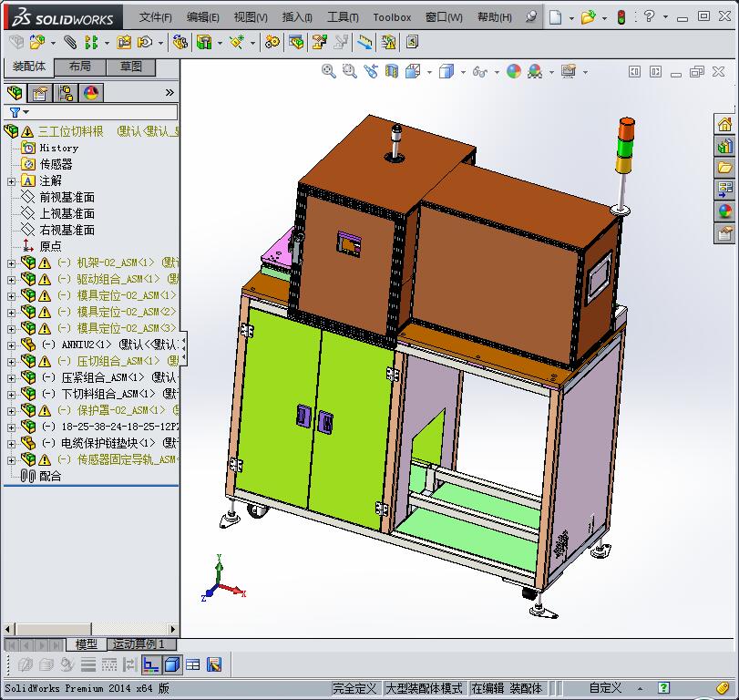Open the 编辑(E) menu
The image size is (739, 700).
pyautogui.click(x=202, y=17)
